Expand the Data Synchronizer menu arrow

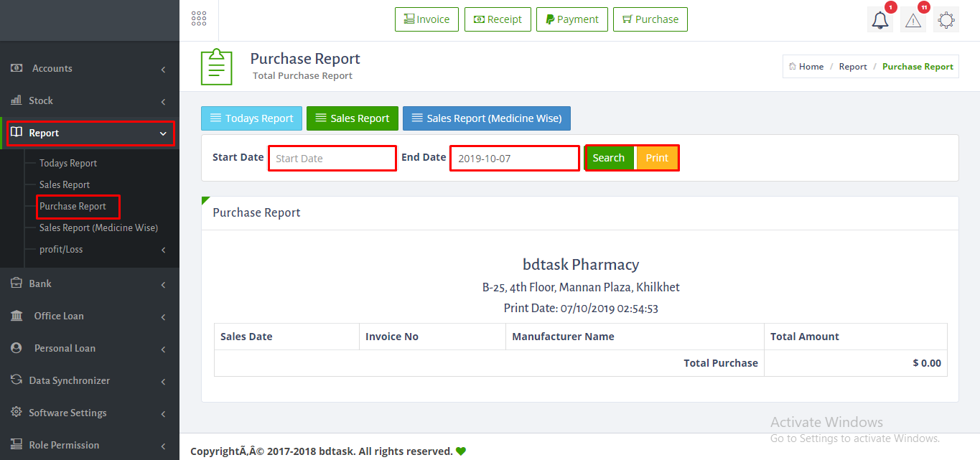[163, 381]
